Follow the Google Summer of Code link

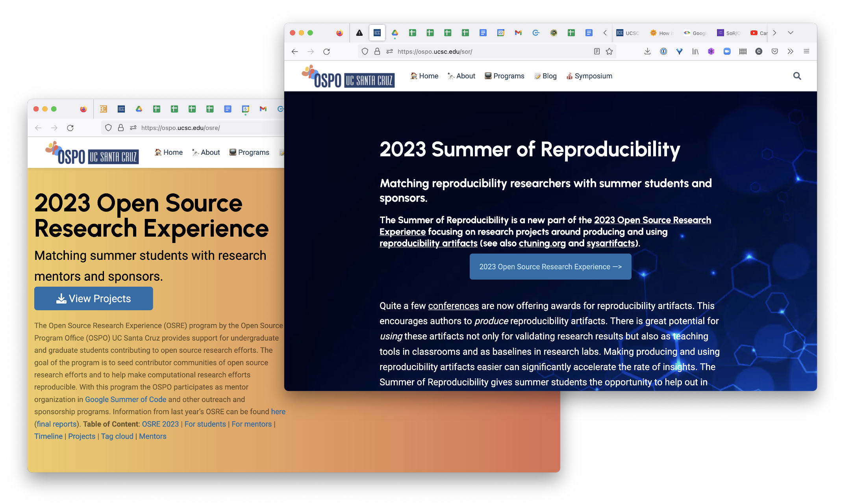pyautogui.click(x=126, y=399)
